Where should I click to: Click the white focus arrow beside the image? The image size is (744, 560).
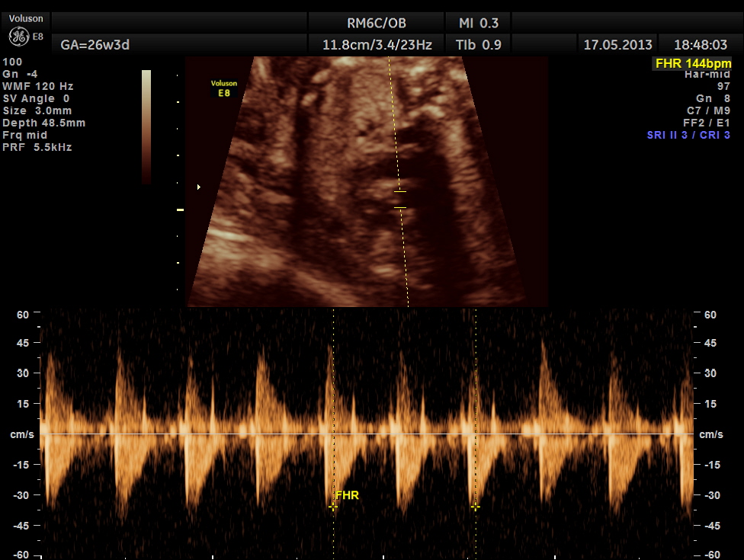coord(199,187)
